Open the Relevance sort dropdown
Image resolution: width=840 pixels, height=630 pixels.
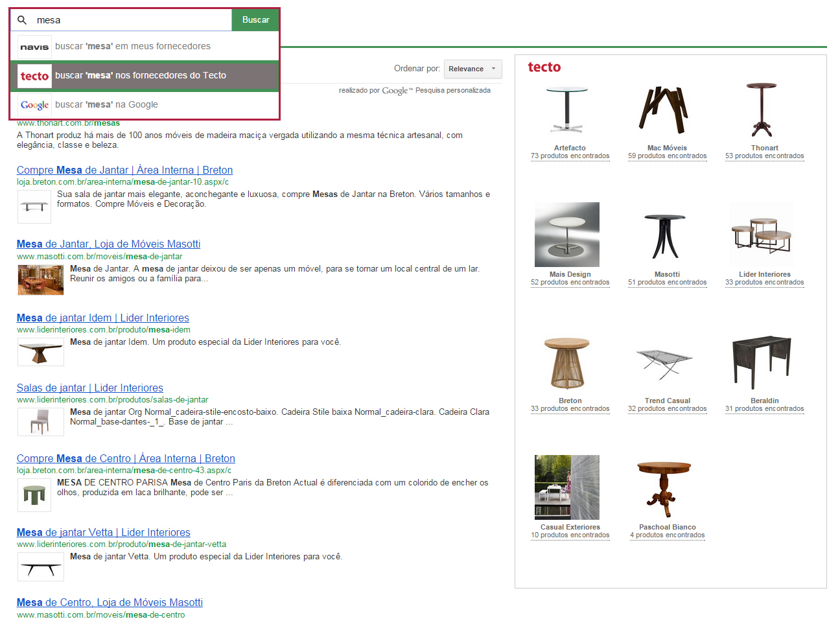[472, 69]
